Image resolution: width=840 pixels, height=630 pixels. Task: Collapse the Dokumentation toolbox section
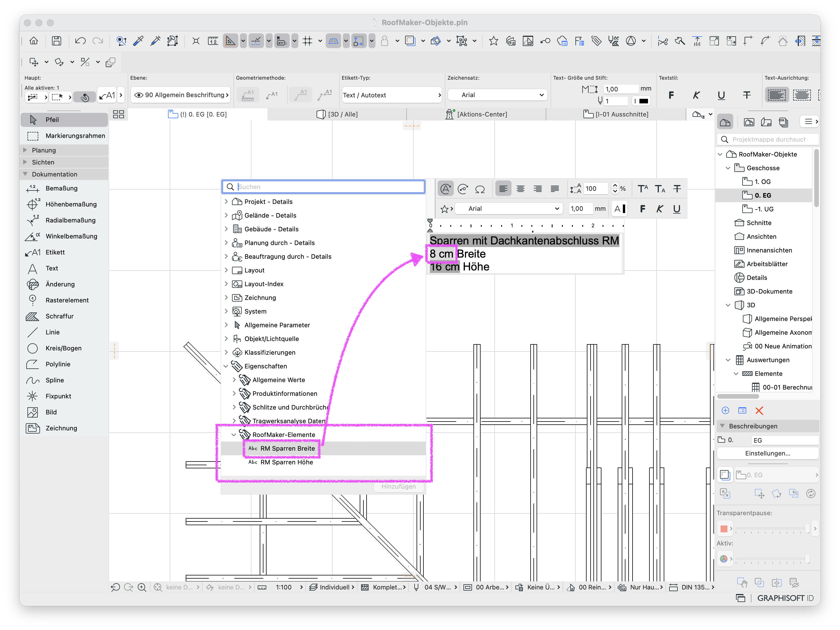point(64,174)
